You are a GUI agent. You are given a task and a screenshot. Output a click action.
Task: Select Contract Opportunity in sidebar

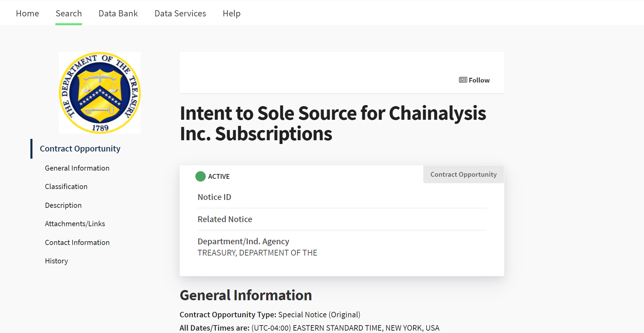click(80, 149)
